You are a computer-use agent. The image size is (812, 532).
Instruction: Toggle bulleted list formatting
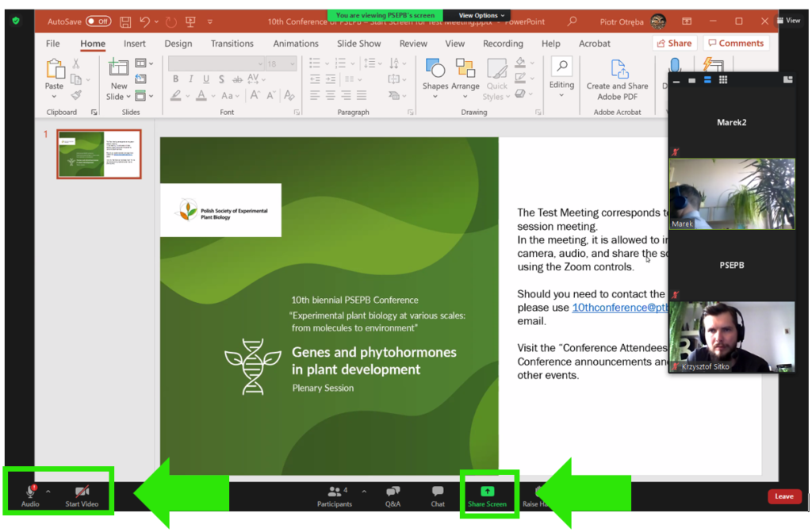tap(315, 63)
